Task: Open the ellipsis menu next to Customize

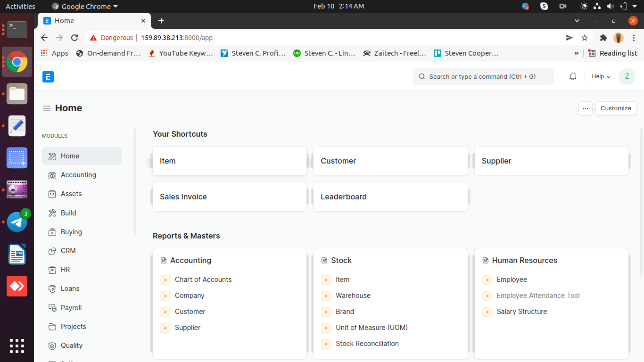Action: pos(586,108)
